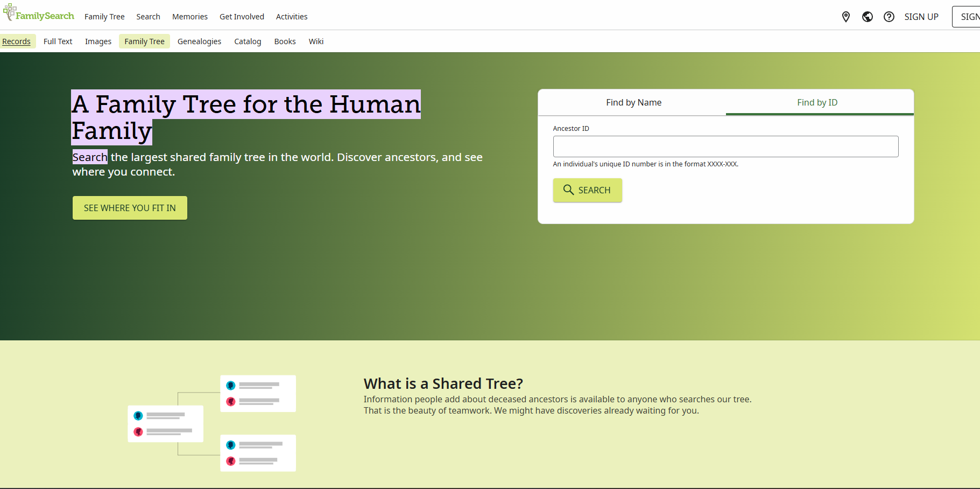Image resolution: width=980 pixels, height=489 pixels.
Task: Open the Memories menu
Action: (190, 17)
